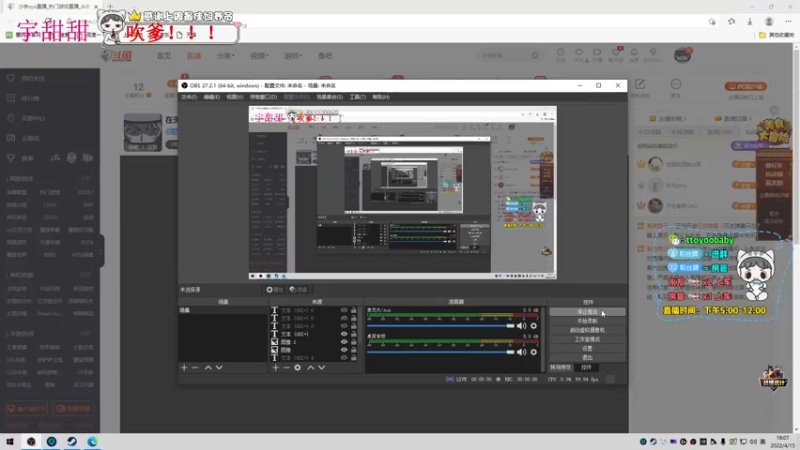Screen dimensions: 800x450
Task: Remove selected source with Sources minus icon
Action: [x=286, y=367]
